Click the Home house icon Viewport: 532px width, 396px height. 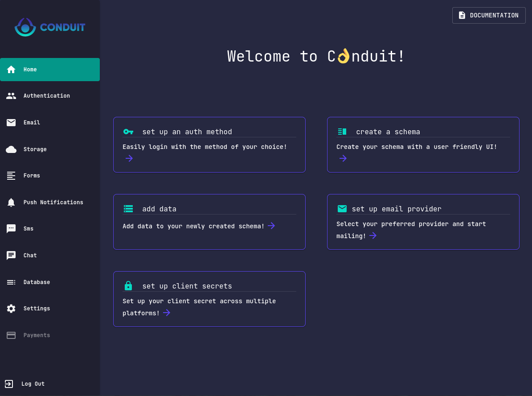point(11,70)
